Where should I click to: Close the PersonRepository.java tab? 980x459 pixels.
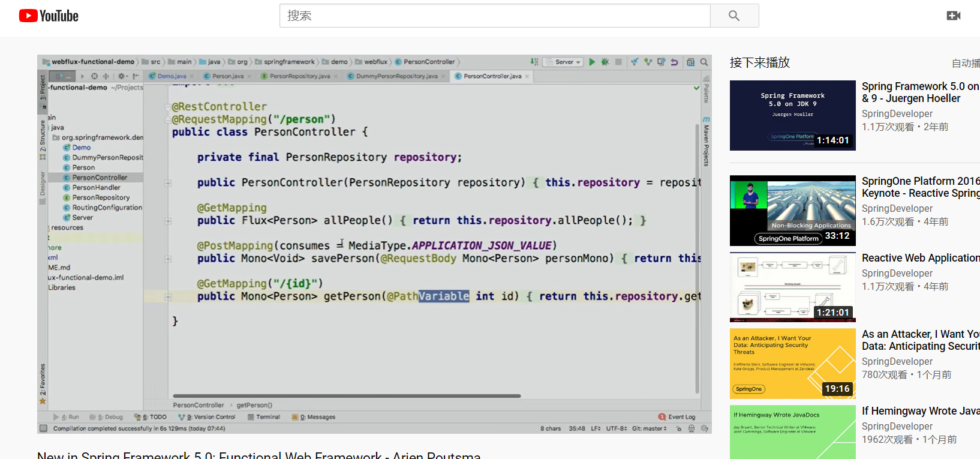[x=336, y=76]
